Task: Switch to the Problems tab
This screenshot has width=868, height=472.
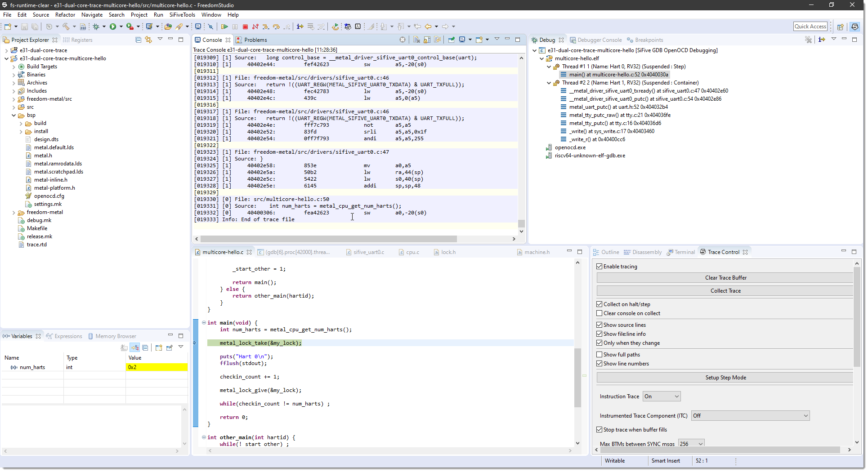Action: 255,40
